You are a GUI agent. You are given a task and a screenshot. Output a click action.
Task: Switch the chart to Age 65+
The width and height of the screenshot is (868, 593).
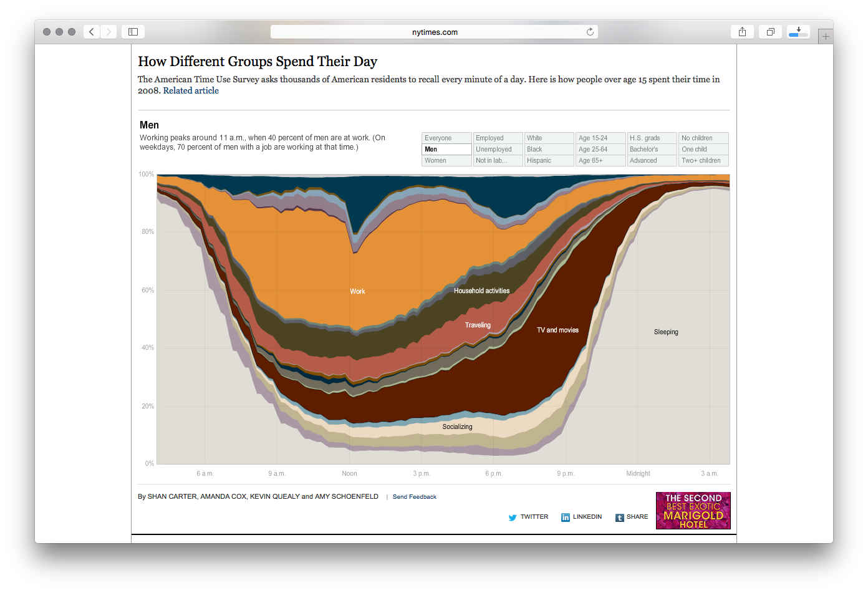pos(600,160)
